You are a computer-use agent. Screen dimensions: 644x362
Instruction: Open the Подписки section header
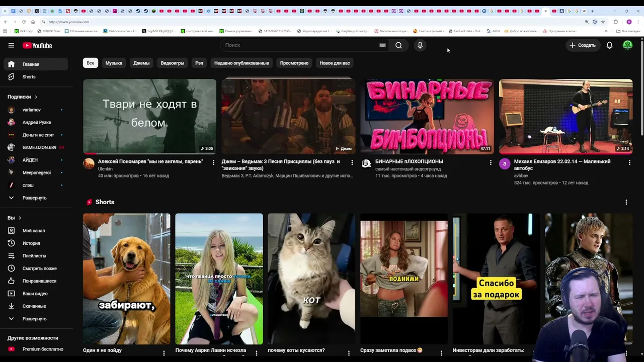click(22, 97)
